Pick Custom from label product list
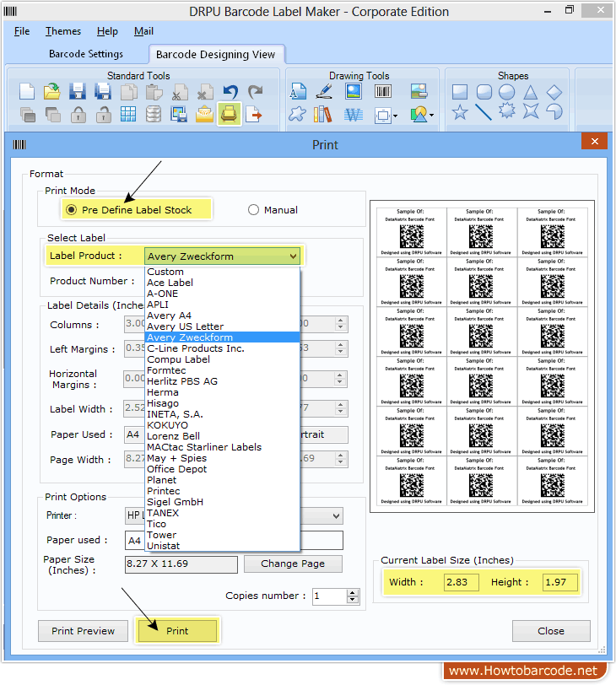 222,272
